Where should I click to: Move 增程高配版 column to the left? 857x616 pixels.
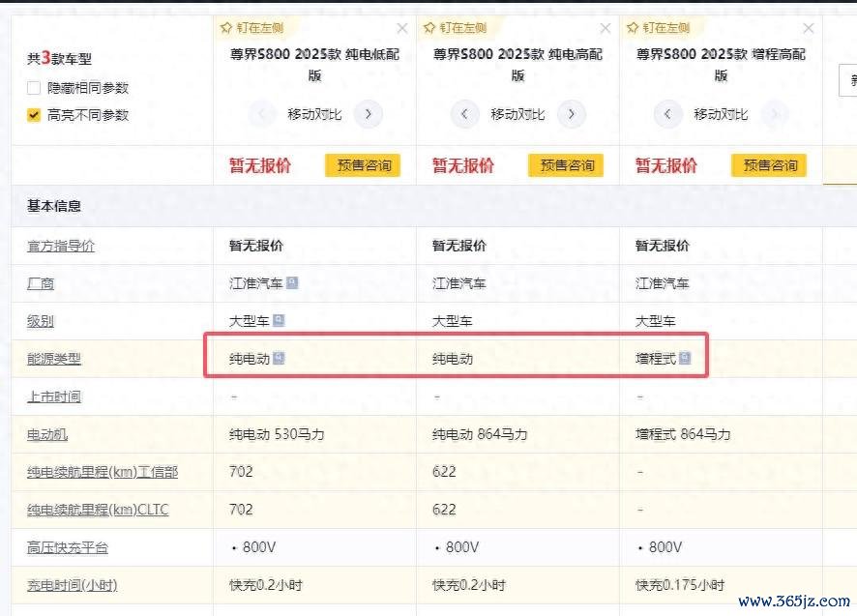click(x=667, y=114)
